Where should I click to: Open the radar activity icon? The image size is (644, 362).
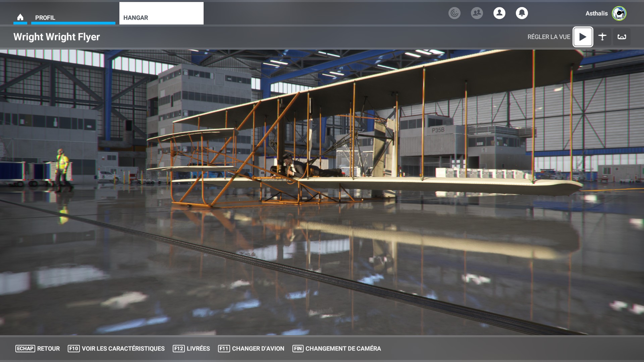(x=454, y=13)
